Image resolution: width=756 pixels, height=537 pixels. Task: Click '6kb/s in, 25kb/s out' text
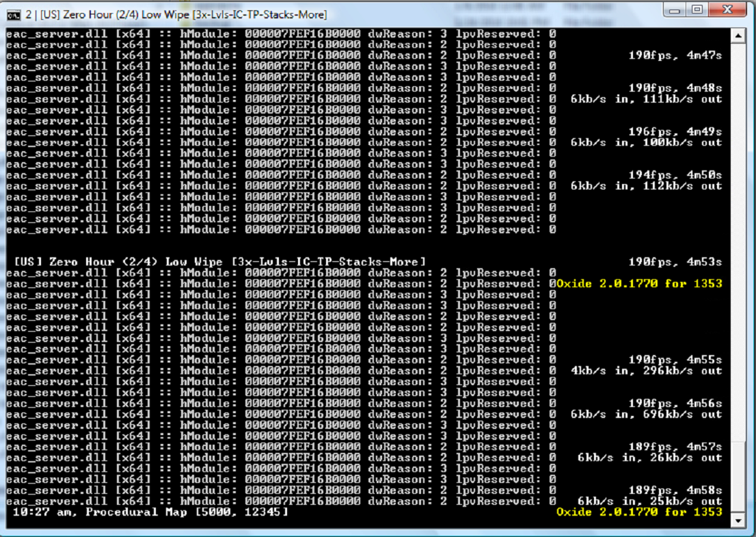point(649,501)
